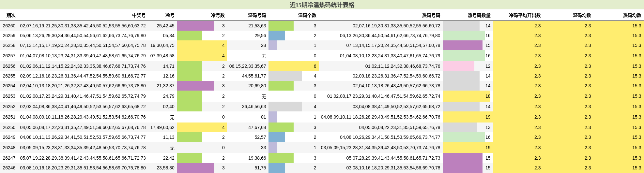Click the 温码个数 column header

pos(307,15)
